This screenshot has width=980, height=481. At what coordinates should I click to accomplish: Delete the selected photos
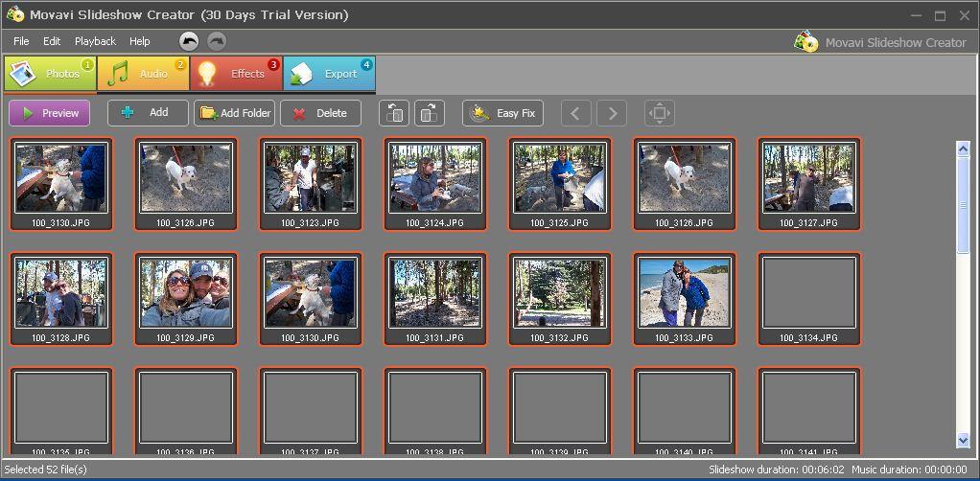point(320,113)
